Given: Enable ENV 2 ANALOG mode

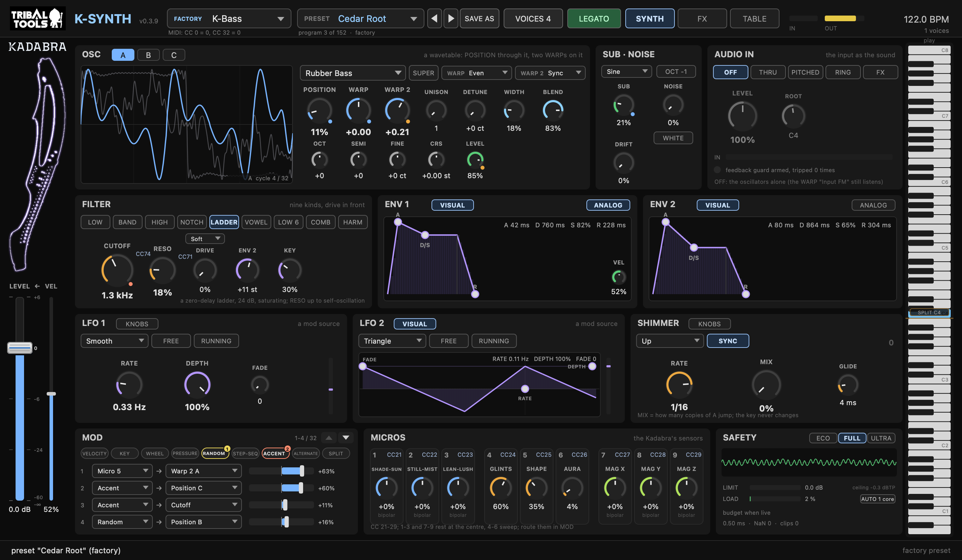Looking at the screenshot, I should coord(873,205).
